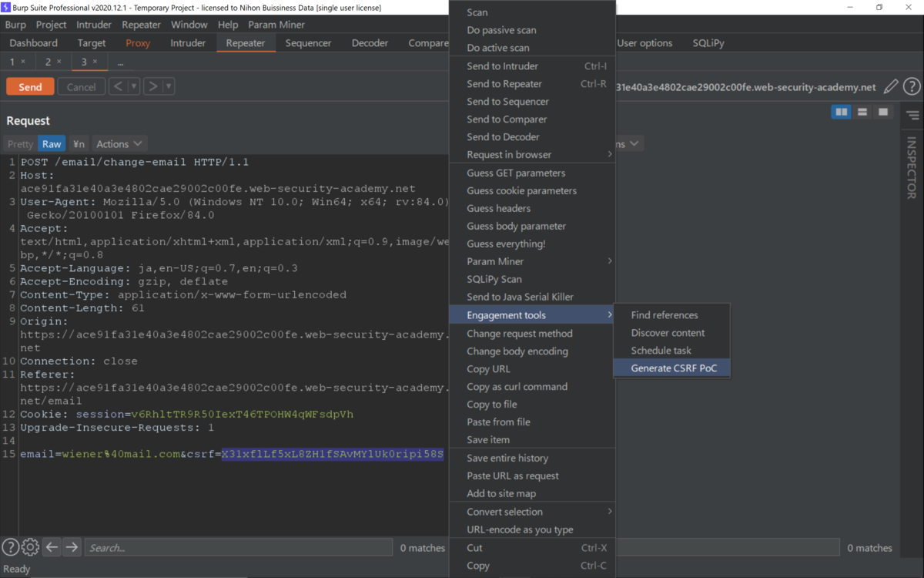The height and width of the screenshot is (578, 924).
Task: Open the Project menu
Action: coord(52,25)
